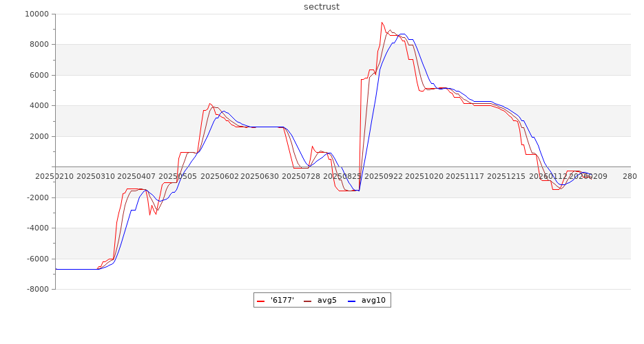The height and width of the screenshot is (344, 644).
Task: Click the -8000 y-axis label
Action: (37, 290)
